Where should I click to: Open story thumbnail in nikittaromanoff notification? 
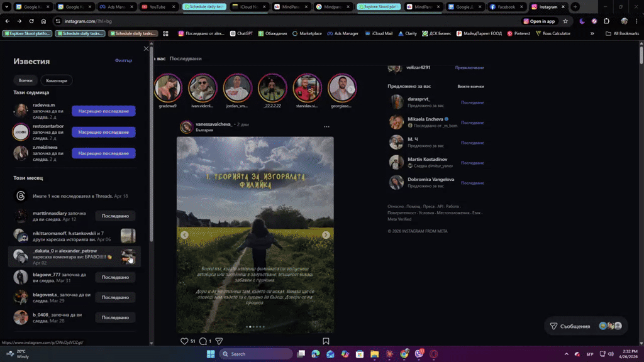(x=128, y=236)
